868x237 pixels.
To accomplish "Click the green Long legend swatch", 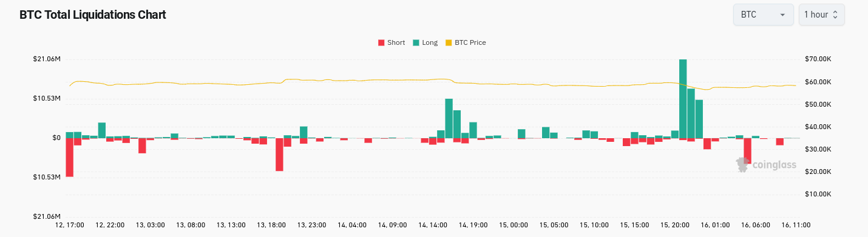I will tap(416, 42).
